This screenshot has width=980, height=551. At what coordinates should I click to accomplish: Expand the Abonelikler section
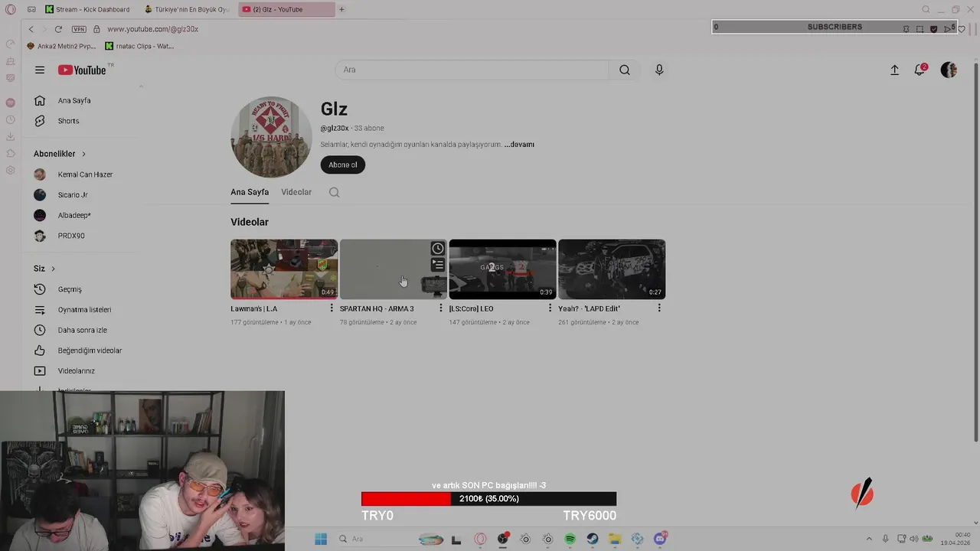click(60, 154)
